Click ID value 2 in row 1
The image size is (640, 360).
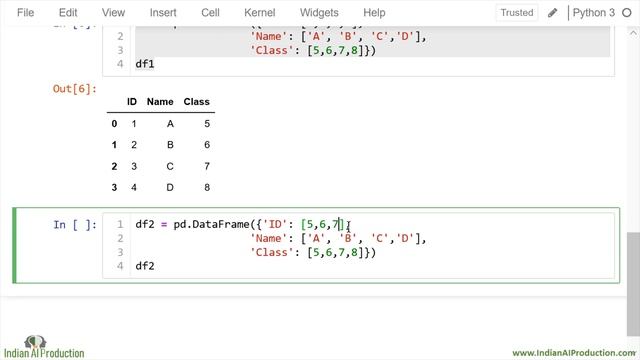pos(134,145)
